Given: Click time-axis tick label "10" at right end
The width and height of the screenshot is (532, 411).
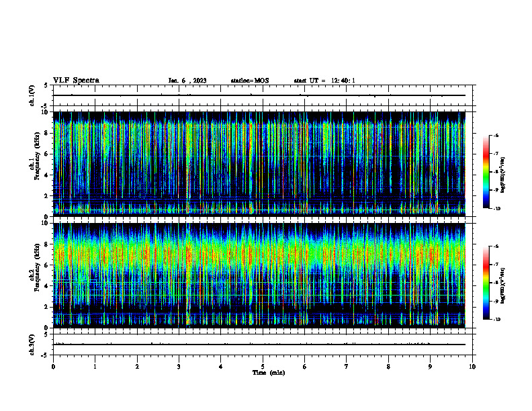Looking at the screenshot, I should pos(472,367).
